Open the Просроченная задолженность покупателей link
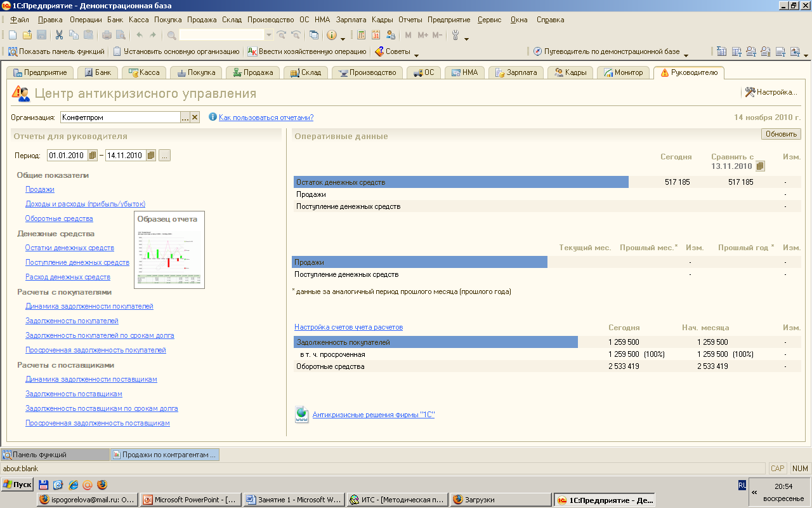The width and height of the screenshot is (812, 508). [96, 350]
